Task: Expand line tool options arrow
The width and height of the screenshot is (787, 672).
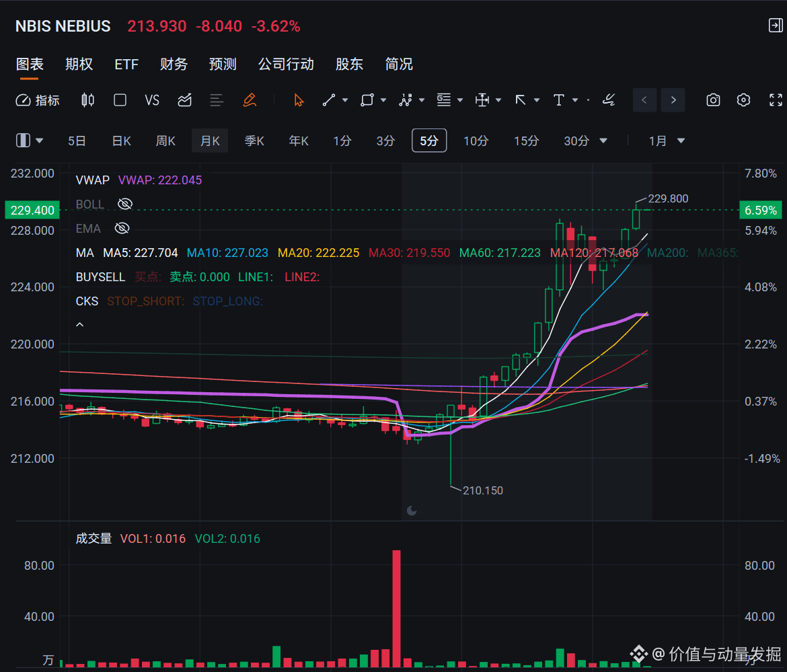Action: click(x=345, y=100)
